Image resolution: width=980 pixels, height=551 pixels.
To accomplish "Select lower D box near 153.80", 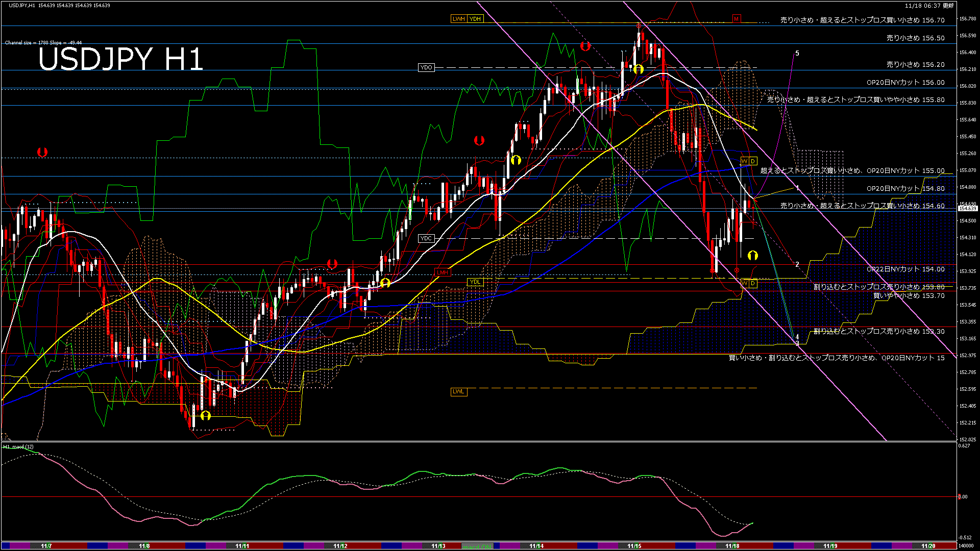I will click(x=753, y=283).
